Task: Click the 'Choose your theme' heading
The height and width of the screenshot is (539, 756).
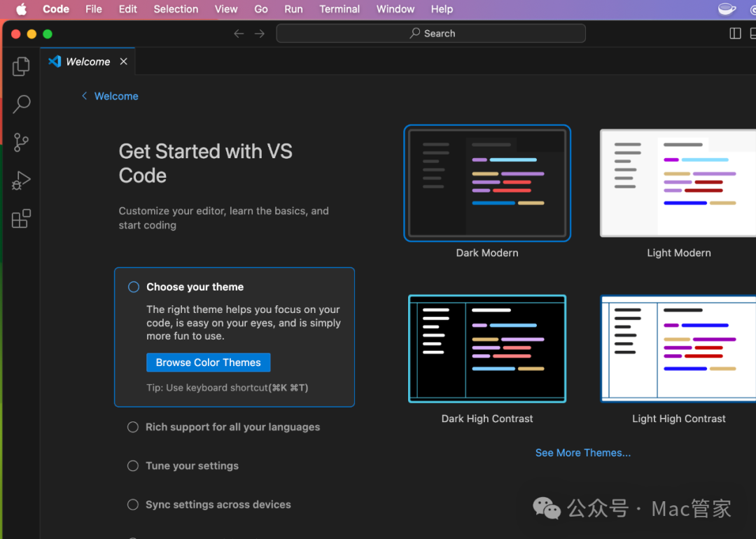Action: 195,287
